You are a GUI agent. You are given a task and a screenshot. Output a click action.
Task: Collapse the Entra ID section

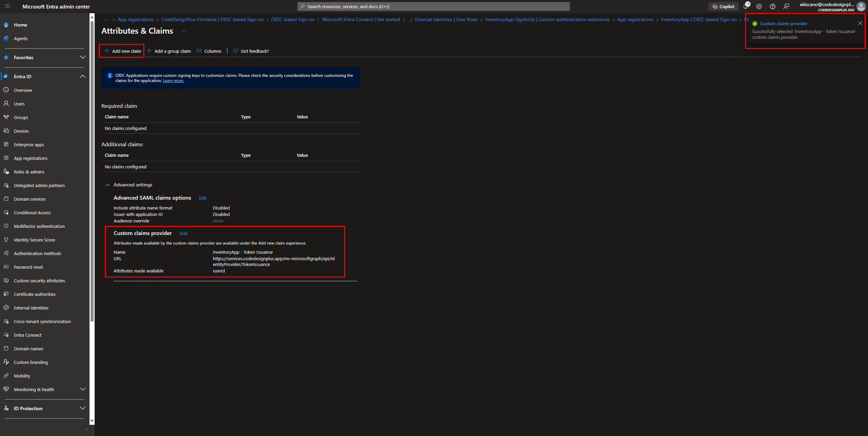[82, 76]
